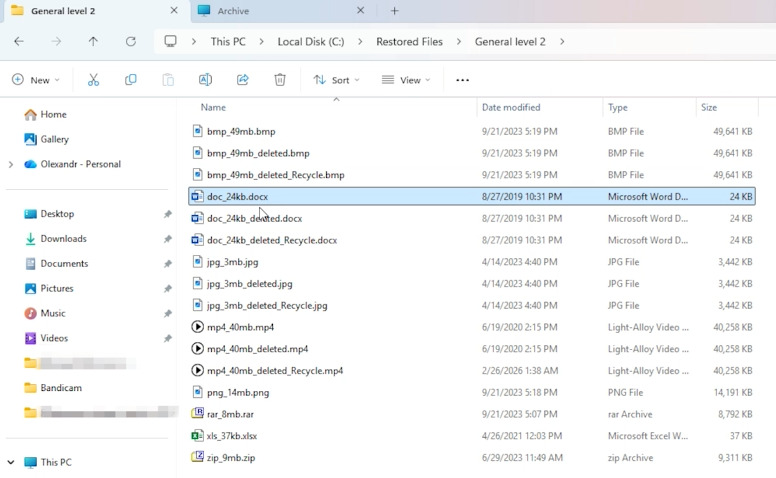This screenshot has height=478, width=776.
Task: Sort by Size column header
Action: click(x=709, y=107)
